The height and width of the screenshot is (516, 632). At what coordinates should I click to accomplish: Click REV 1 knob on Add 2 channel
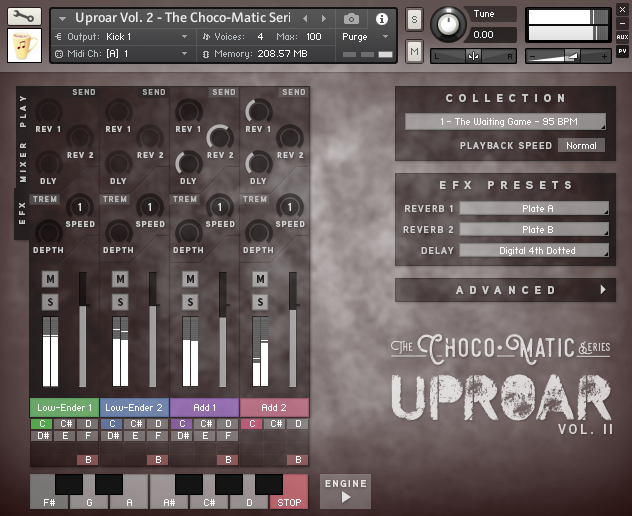pyautogui.click(x=259, y=111)
